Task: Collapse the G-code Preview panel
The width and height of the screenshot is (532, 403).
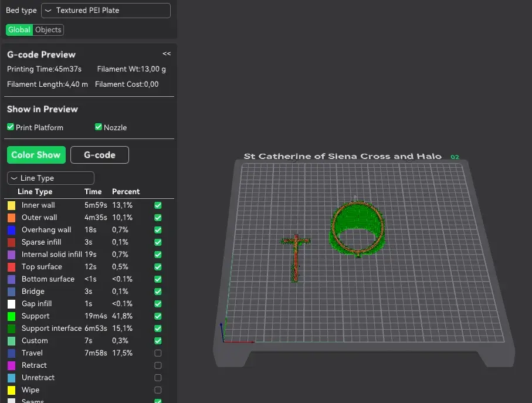Action: click(x=167, y=53)
